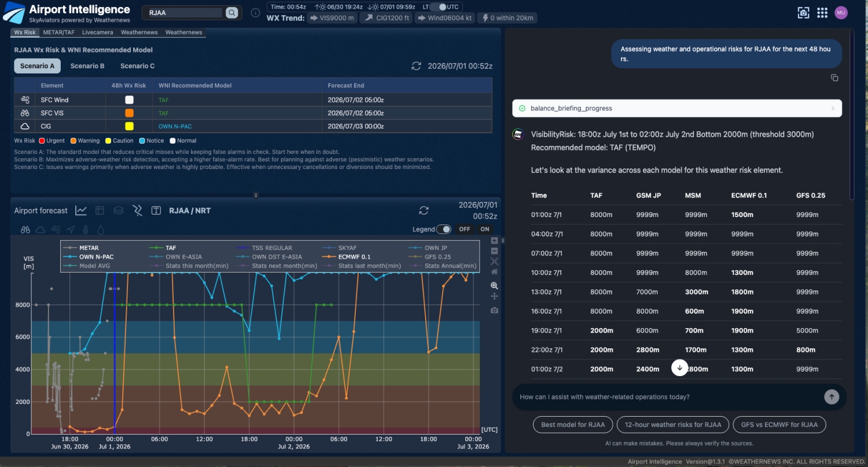The image size is (868, 467).
Task: Click the GFS vs ECMWF for RJAA suggestion
Action: [779, 425]
